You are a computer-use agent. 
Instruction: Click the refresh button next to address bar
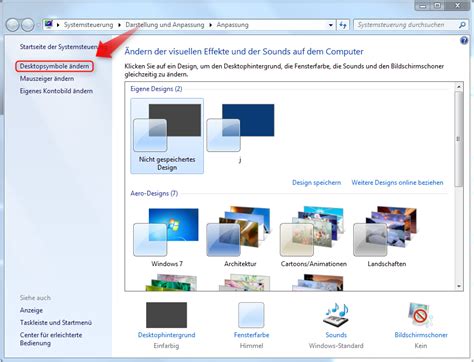(343, 25)
